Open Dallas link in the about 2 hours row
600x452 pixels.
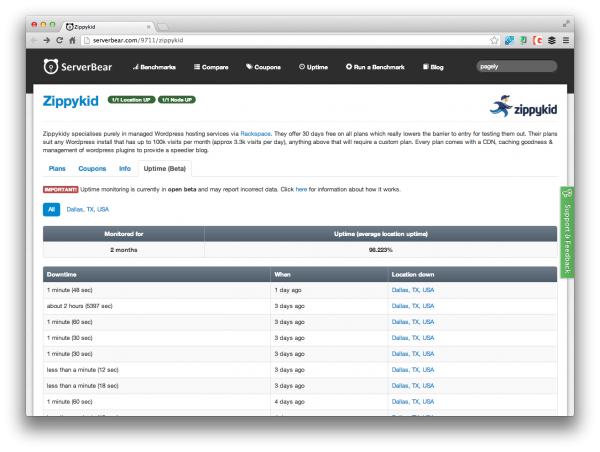413,306
